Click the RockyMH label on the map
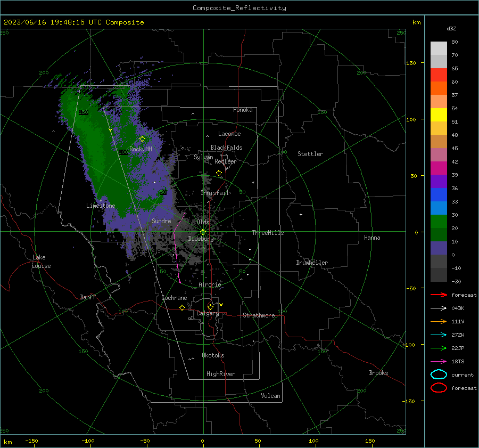The width and height of the screenshot is (479, 448). (141, 149)
